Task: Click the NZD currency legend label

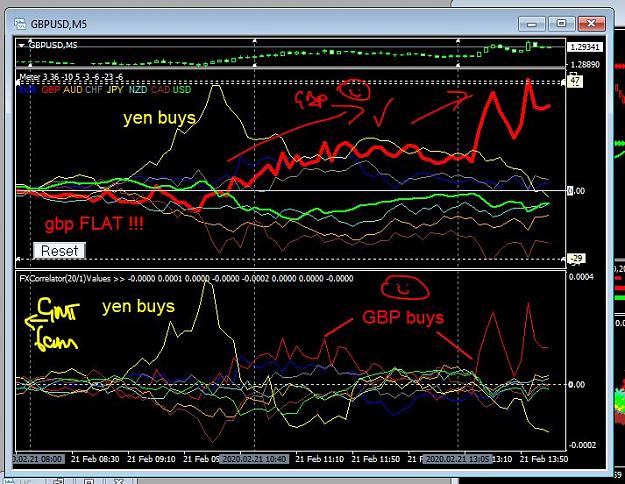Action: [138, 90]
